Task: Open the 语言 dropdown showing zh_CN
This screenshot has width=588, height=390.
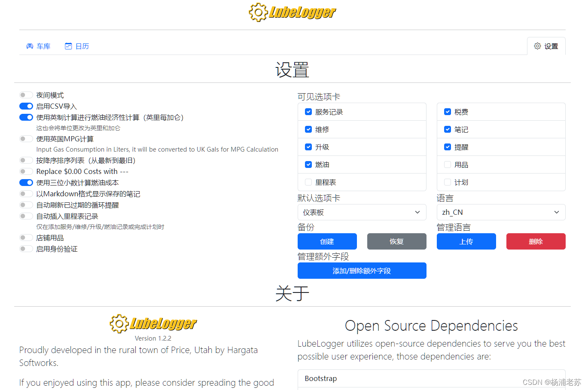Action: 501,212
